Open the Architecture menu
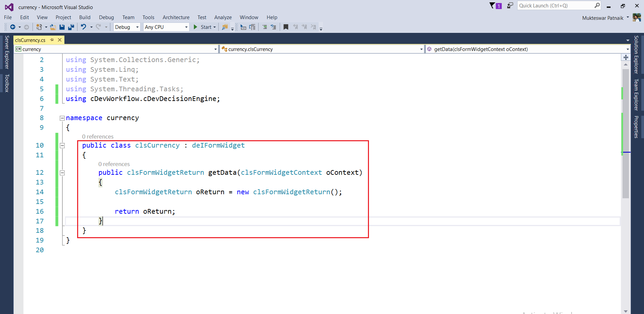 [x=176, y=17]
